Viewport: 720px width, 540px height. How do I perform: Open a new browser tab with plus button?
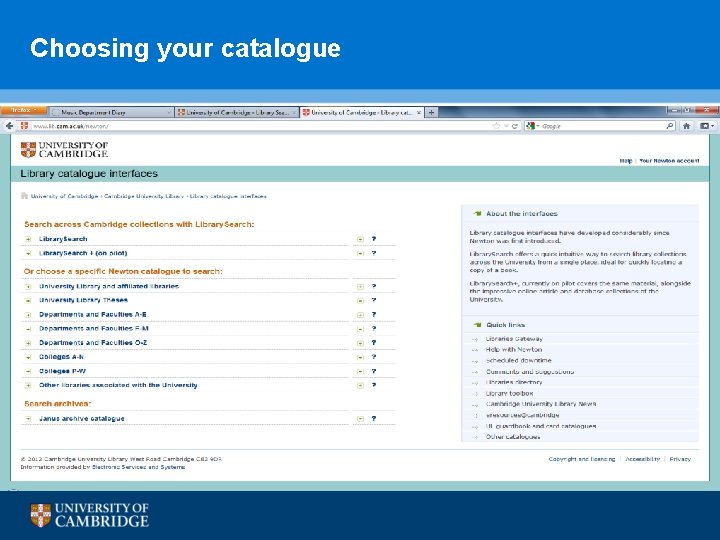coord(431,112)
